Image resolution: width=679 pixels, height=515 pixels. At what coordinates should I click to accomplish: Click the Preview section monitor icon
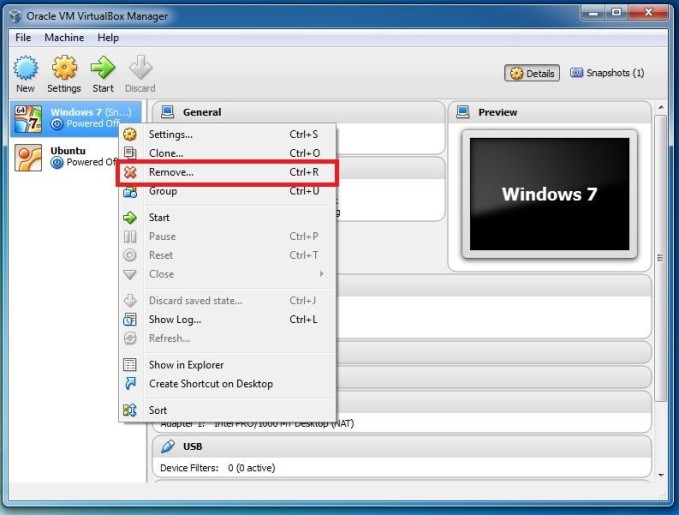[x=463, y=112]
